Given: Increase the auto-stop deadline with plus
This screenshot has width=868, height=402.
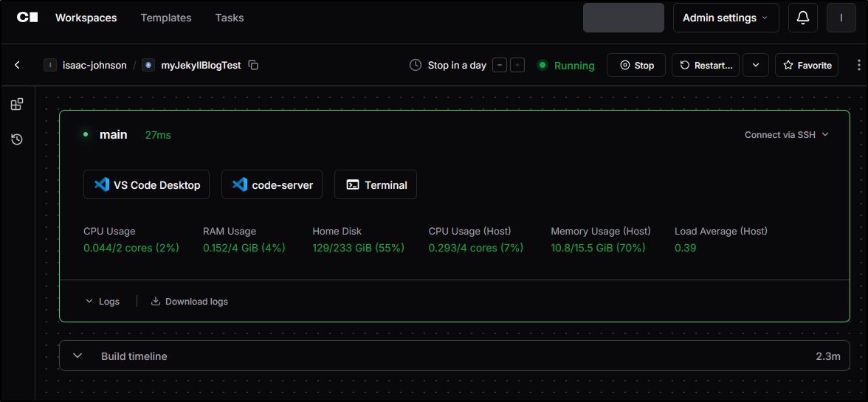Looking at the screenshot, I should [517, 65].
